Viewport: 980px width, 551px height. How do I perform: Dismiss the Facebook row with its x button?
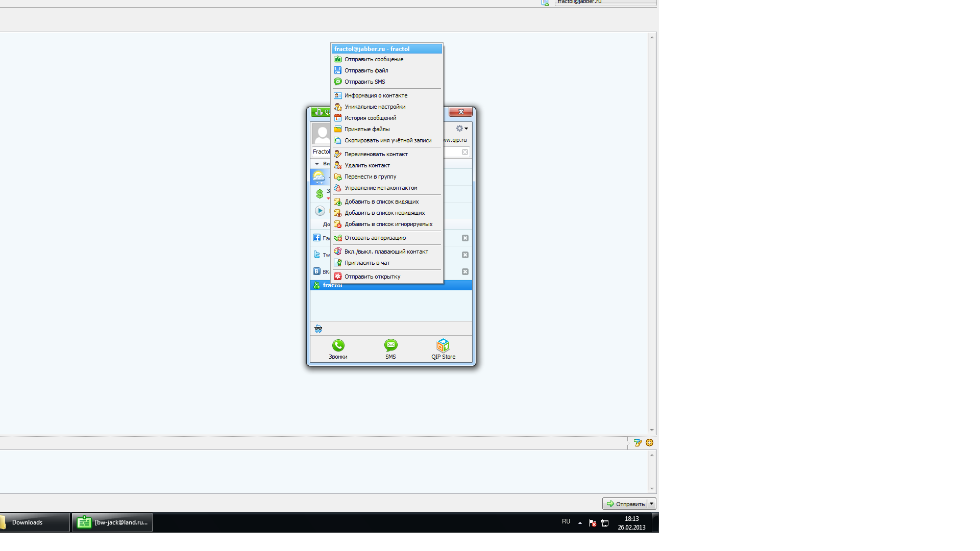(x=465, y=238)
